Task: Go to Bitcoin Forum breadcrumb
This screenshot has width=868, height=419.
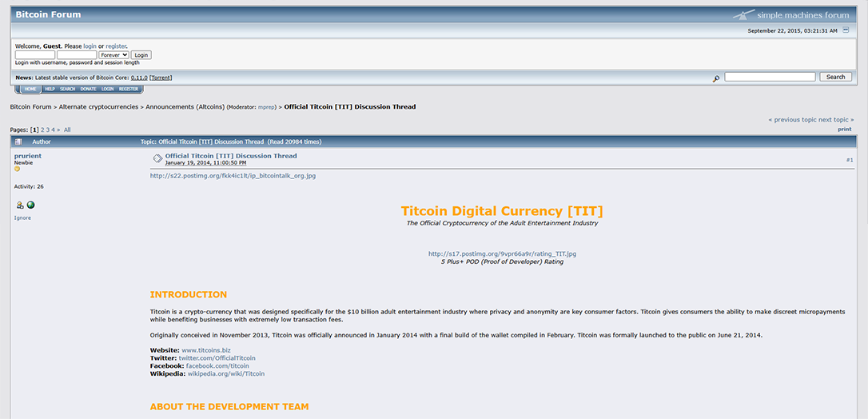Action: click(x=30, y=107)
